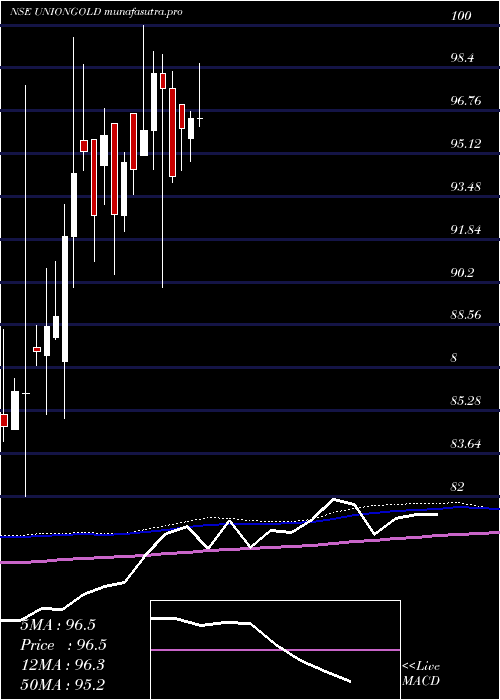Image resolution: width=500 pixels, height=700 pixels.
Task: Select the 88.56 price axis label
Action: (466, 315)
